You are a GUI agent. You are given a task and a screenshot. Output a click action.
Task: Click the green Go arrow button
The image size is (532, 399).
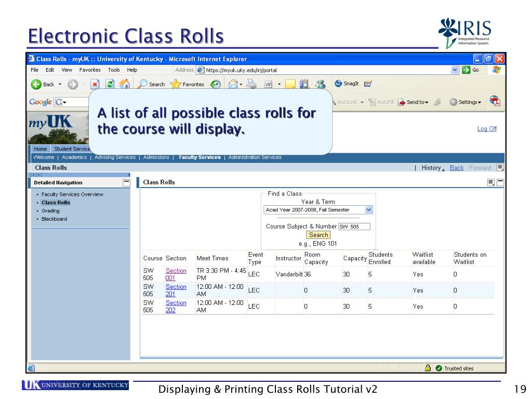pyautogui.click(x=466, y=70)
